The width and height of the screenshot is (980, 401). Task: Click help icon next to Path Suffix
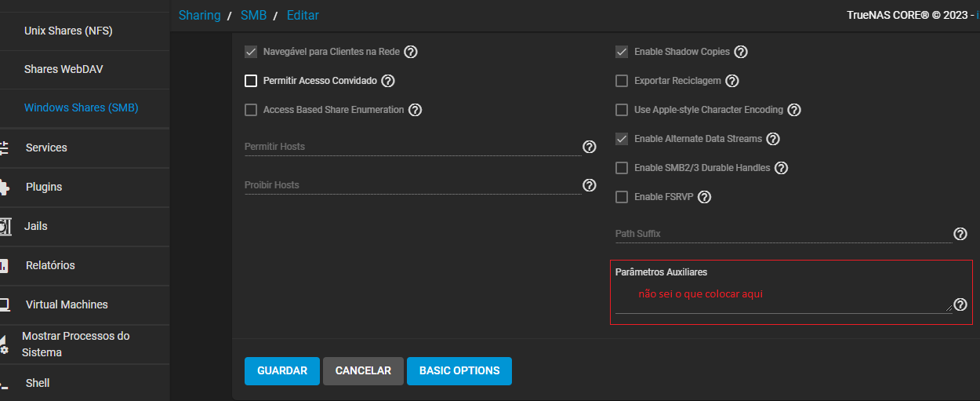point(960,234)
